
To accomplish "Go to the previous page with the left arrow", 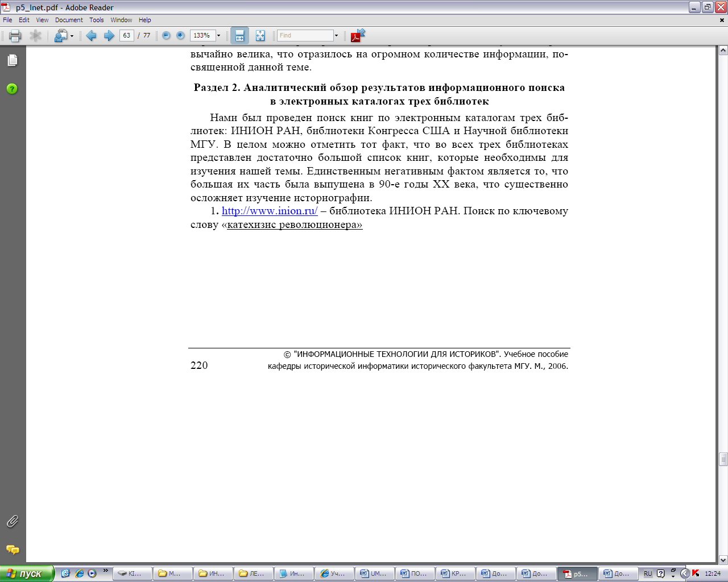I will [91, 36].
